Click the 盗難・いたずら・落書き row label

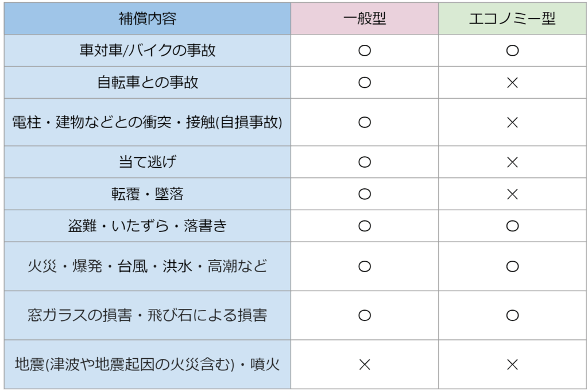tap(148, 226)
